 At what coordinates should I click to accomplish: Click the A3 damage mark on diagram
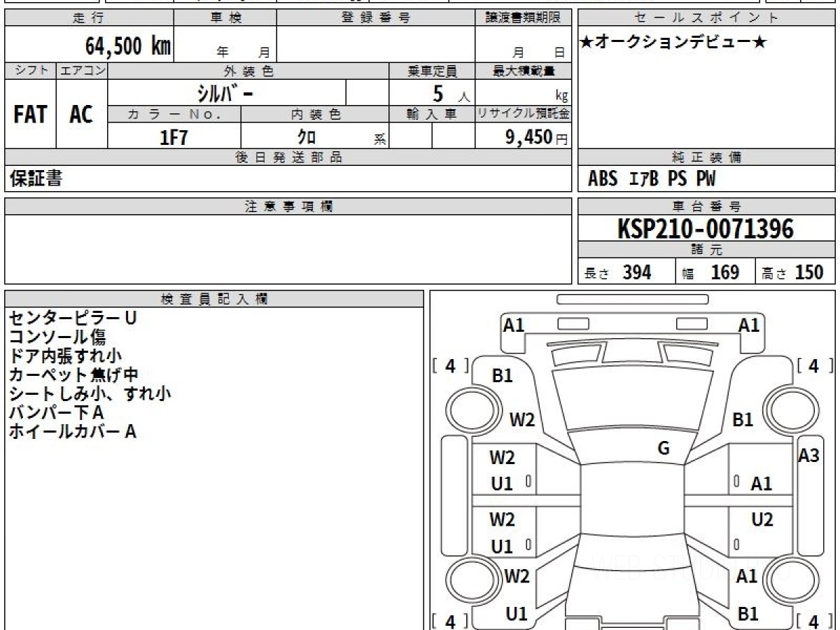(808, 456)
